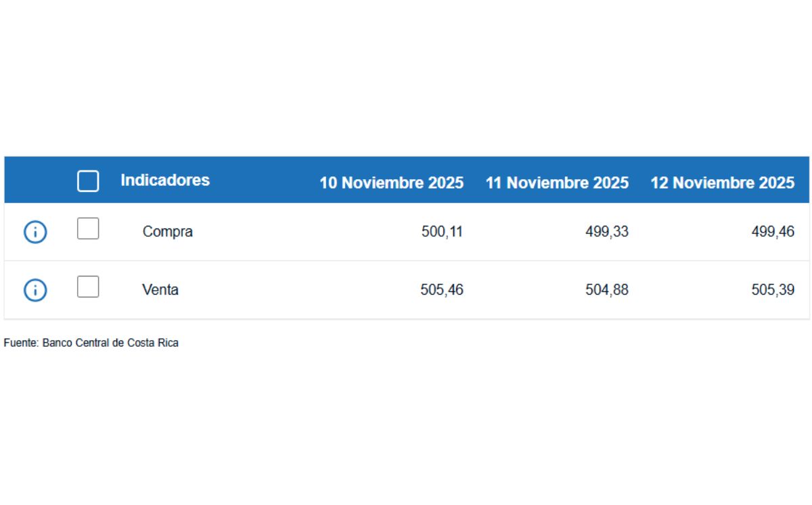Select the Compra value 500,11
Image resolution: width=812 pixels, height=505 pixels.
[442, 231]
